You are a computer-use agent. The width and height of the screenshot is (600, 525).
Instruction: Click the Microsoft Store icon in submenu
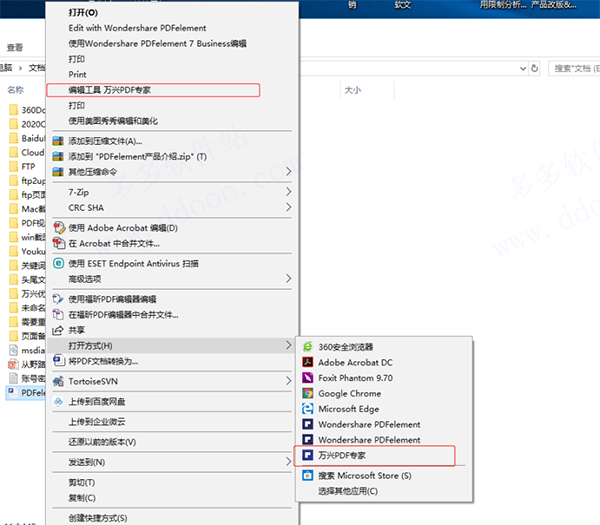(x=308, y=475)
